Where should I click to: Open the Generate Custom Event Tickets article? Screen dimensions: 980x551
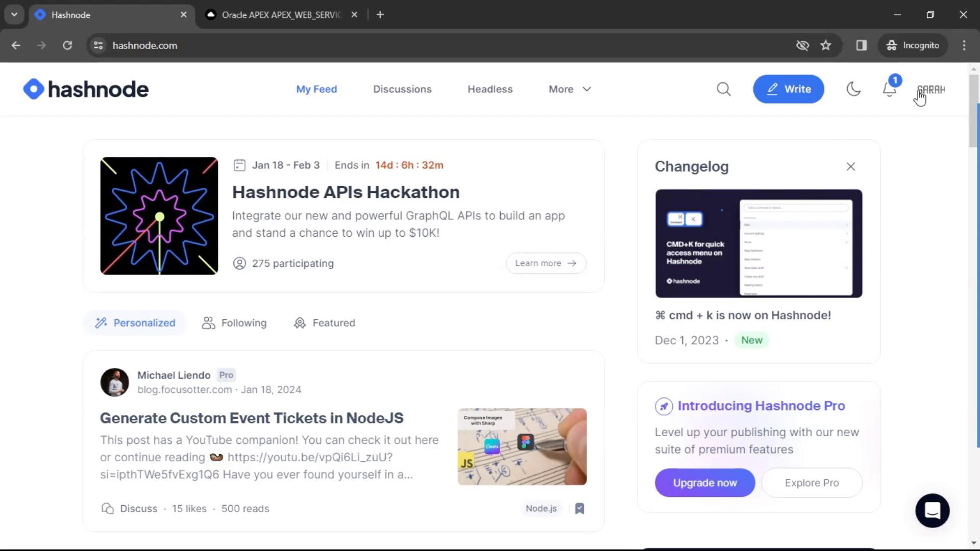251,417
